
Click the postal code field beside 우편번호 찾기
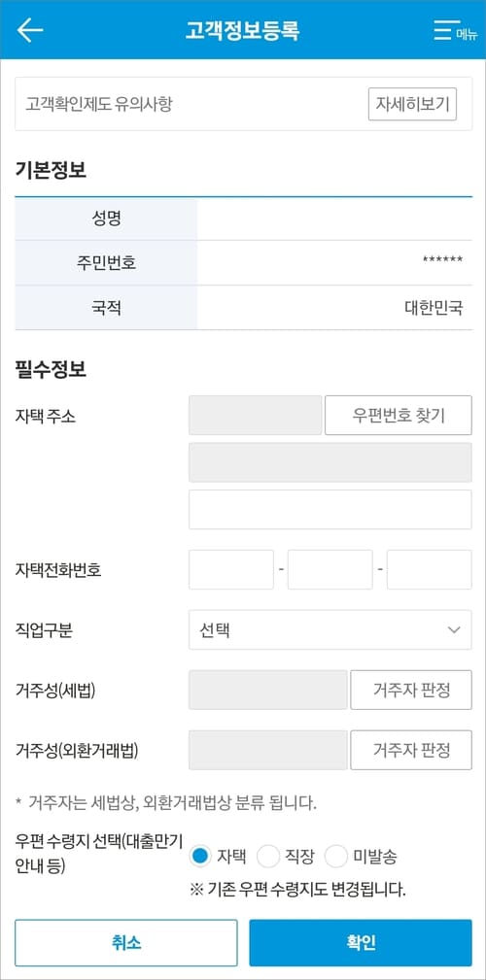[256, 415]
